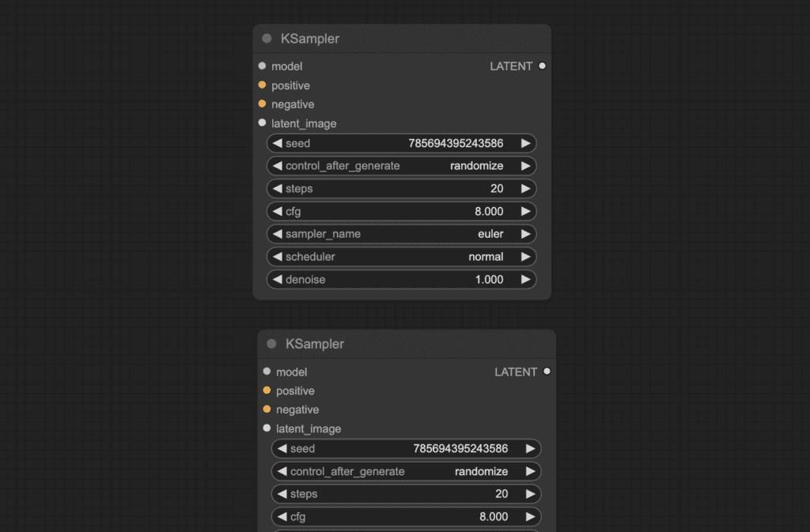
Task: Increase the bottom node's steps with right arrow
Action: pyautogui.click(x=530, y=494)
